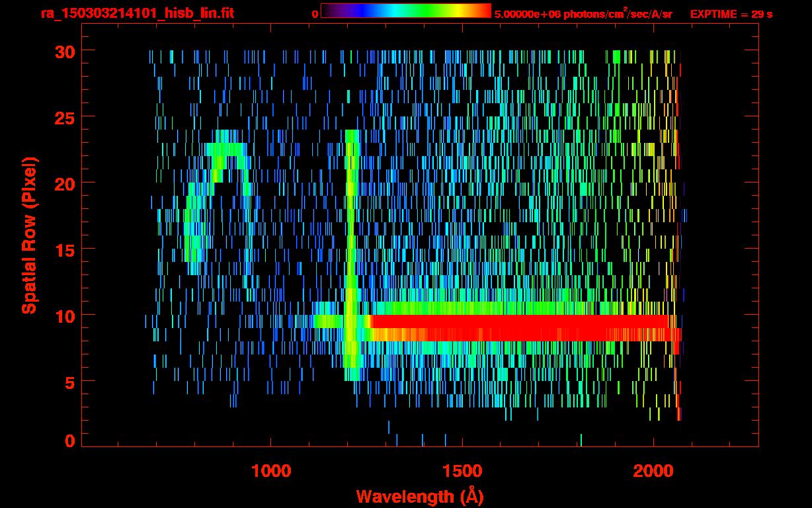
Task: Click the bright red horizontal spectrum band
Action: click(526, 328)
